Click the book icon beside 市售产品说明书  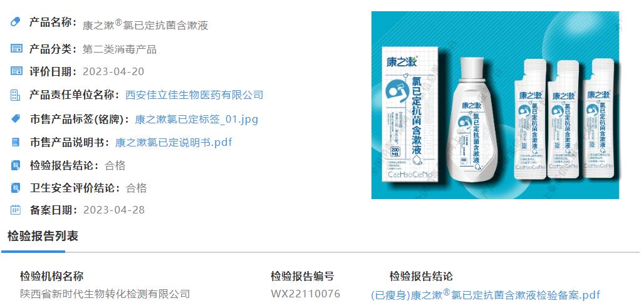[x=16, y=143]
